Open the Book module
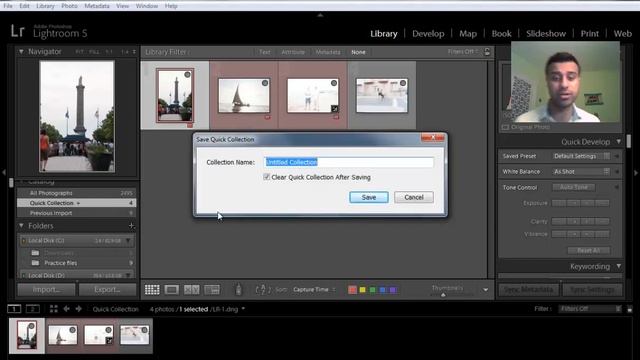The height and width of the screenshot is (360, 640). [x=501, y=33]
